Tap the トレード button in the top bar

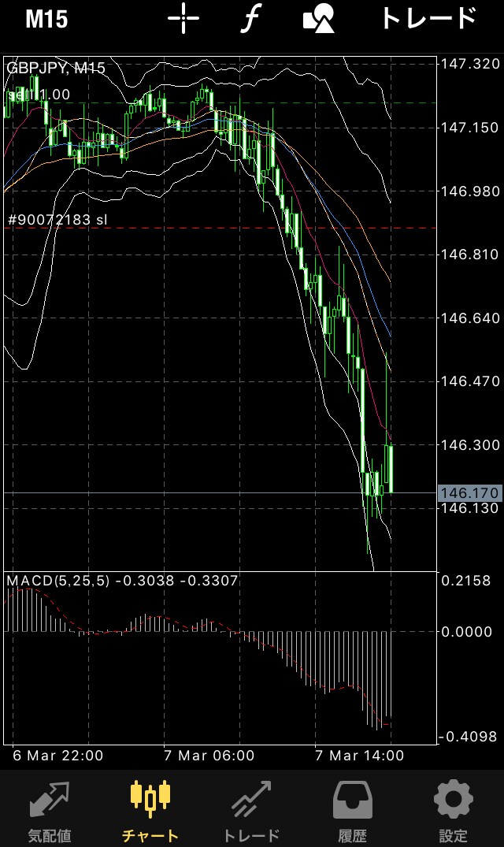pos(429,18)
